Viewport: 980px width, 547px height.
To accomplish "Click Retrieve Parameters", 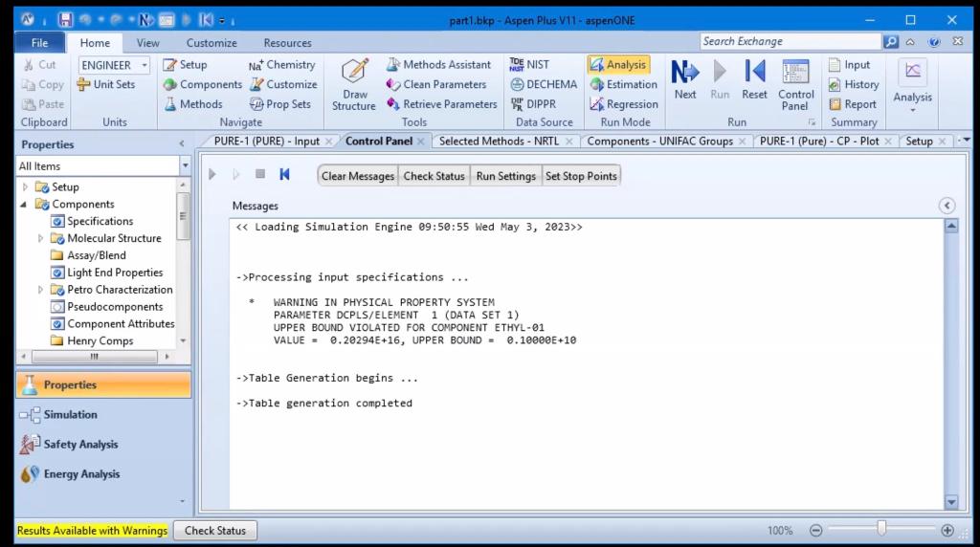I will tap(441, 104).
